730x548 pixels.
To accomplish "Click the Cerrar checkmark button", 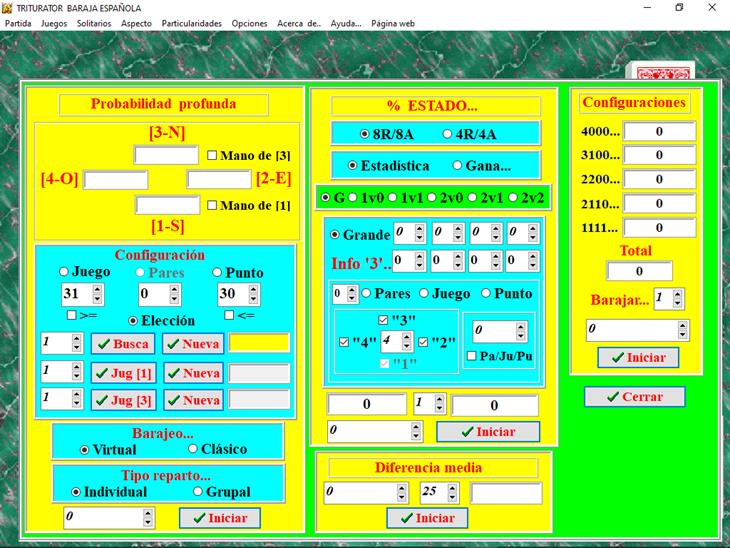I will 634,397.
